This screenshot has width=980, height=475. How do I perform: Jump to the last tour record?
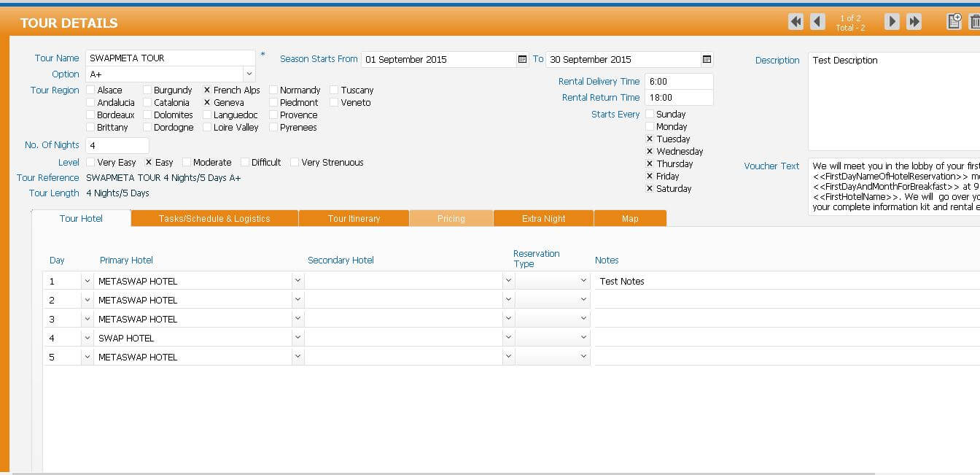click(x=914, y=22)
